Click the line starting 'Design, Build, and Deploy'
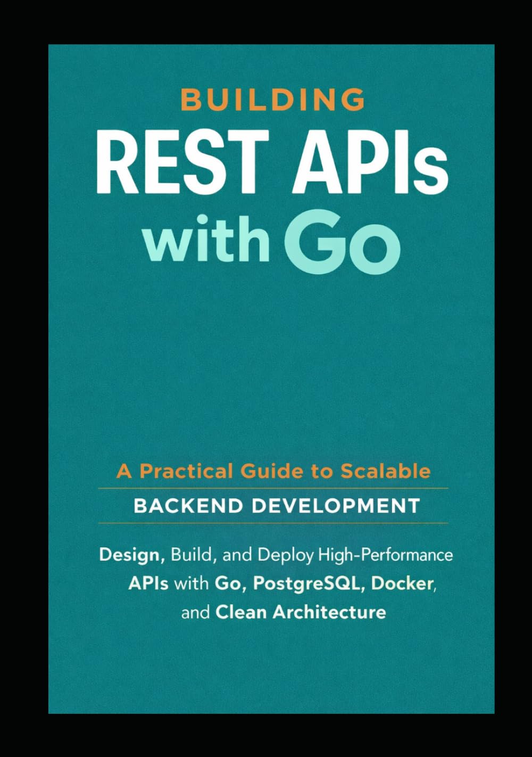The height and width of the screenshot is (757, 532). pyautogui.click(x=276, y=555)
